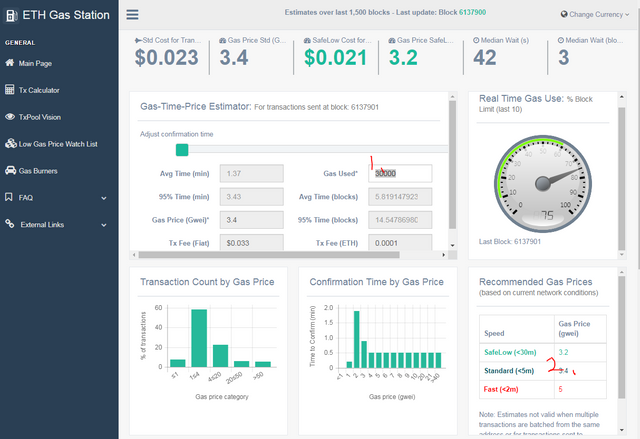Click the Gas Price (Gwei) input field

(251, 220)
